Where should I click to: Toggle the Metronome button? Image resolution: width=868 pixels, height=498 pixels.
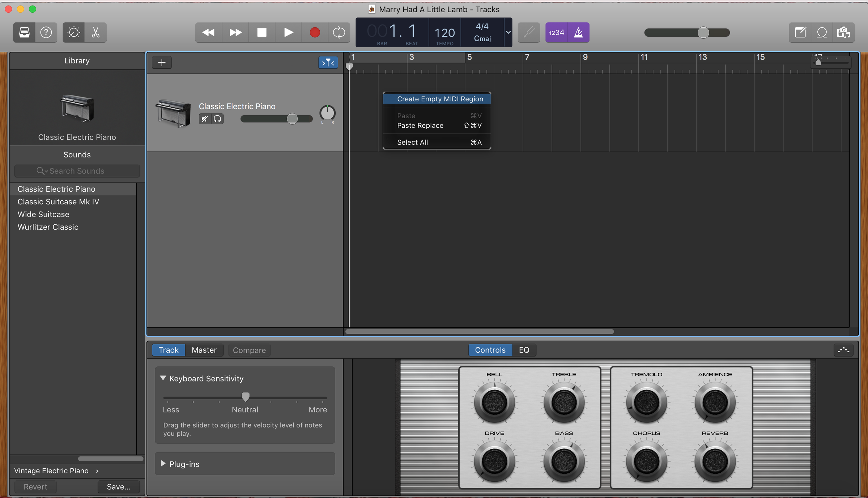pos(579,33)
